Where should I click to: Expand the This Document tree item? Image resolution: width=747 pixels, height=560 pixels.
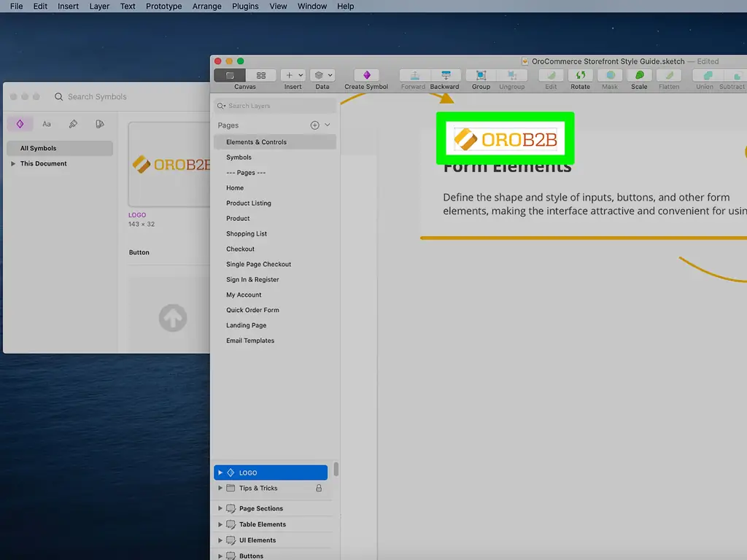[13, 163]
